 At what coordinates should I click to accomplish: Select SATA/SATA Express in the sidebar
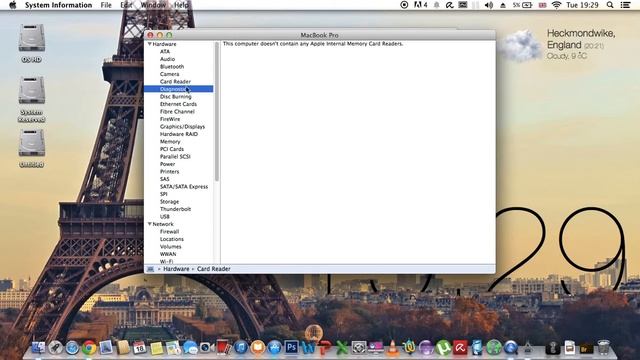coord(184,187)
